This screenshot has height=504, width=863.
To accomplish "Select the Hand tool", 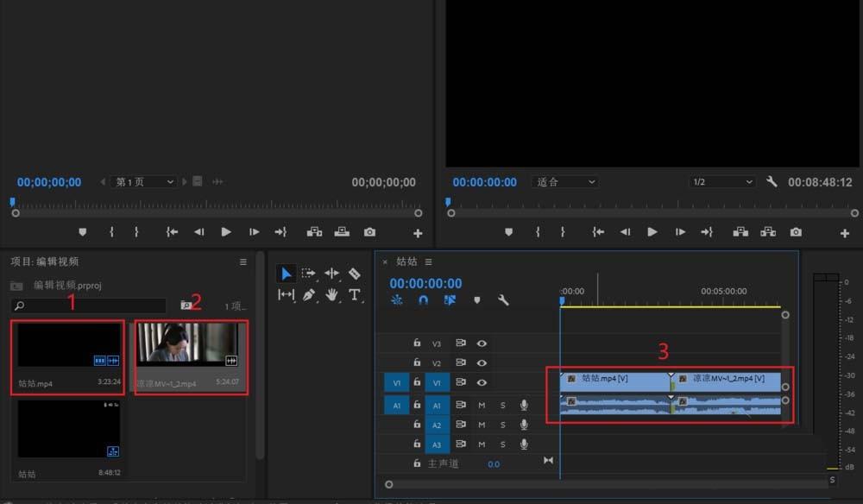I will point(331,296).
